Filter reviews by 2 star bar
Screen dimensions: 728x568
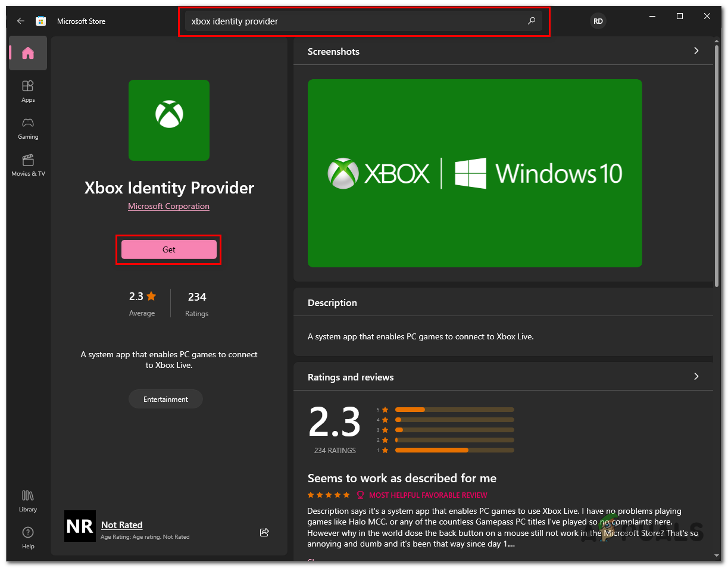pyautogui.click(x=454, y=440)
